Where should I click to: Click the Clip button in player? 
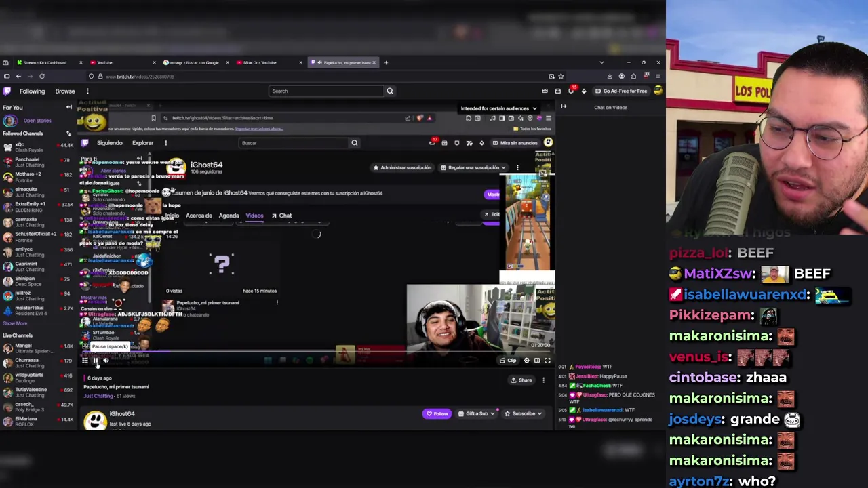(508, 361)
